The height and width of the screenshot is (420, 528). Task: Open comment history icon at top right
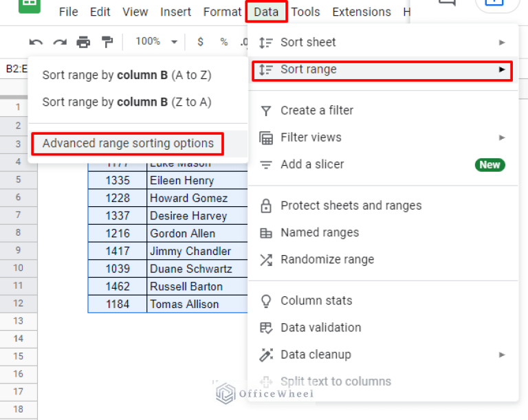coord(446,3)
